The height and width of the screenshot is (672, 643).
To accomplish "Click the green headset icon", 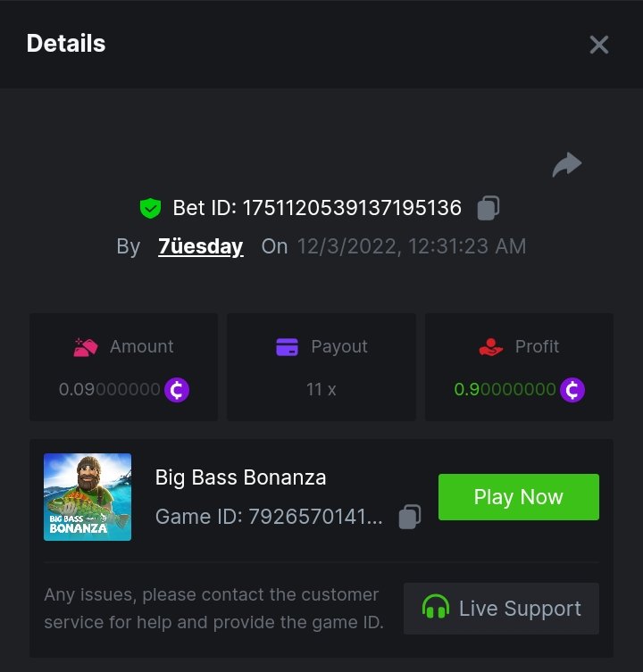I will [x=436, y=609].
